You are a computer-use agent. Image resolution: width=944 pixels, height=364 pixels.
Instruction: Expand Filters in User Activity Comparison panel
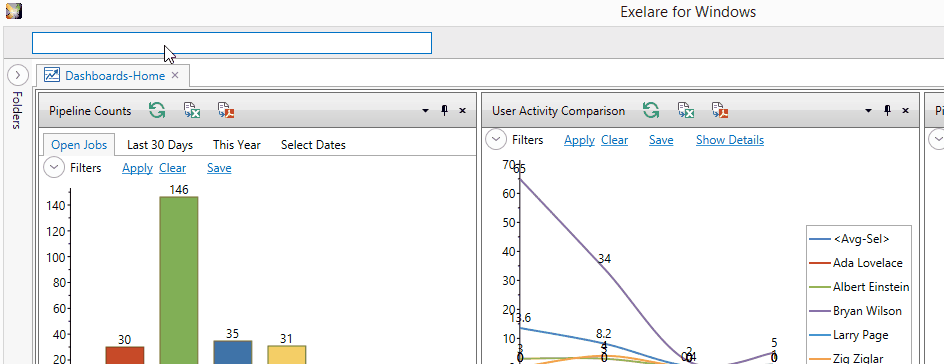[x=496, y=140]
